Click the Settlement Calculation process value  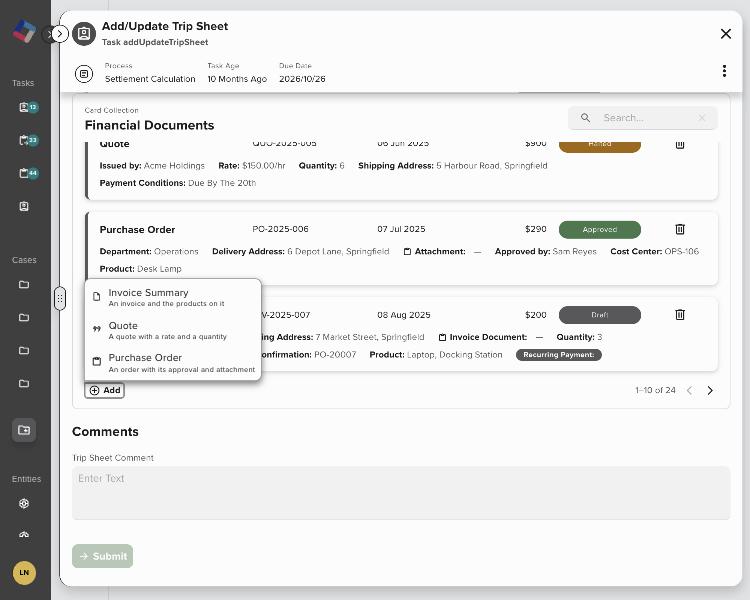pyautogui.click(x=150, y=79)
